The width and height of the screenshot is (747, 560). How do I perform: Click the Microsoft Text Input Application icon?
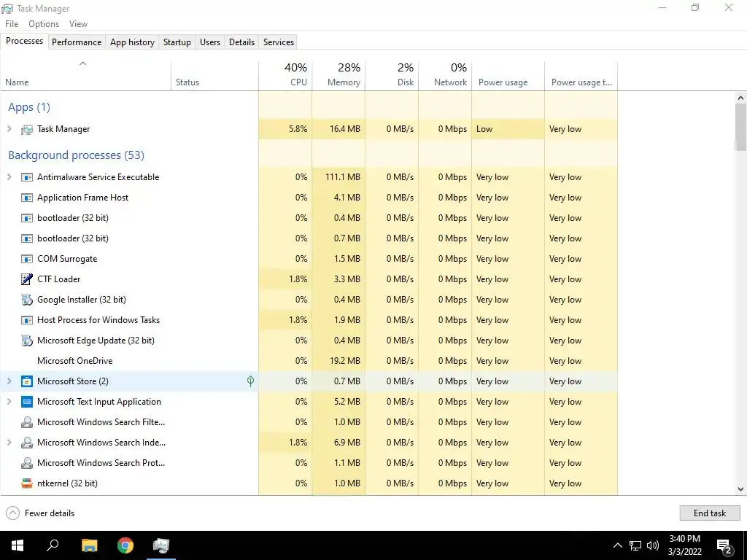pos(27,402)
